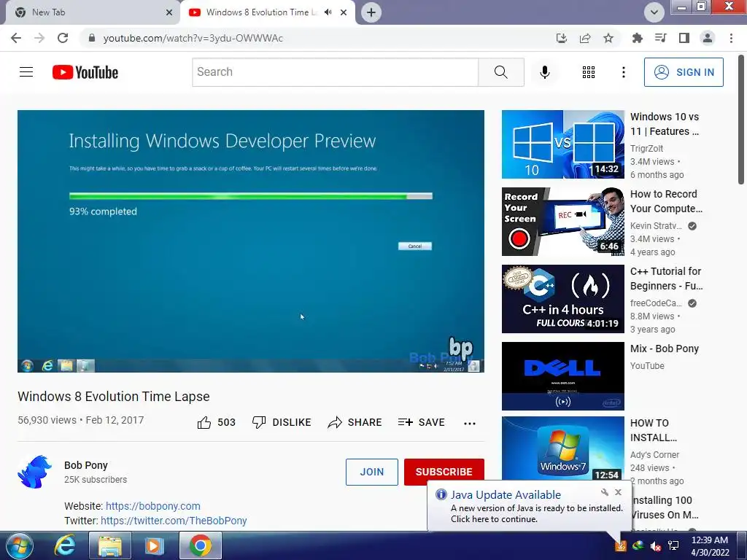Viewport: 747px width, 560px height.
Task: Bookmark this page with the star icon
Action: (608, 38)
